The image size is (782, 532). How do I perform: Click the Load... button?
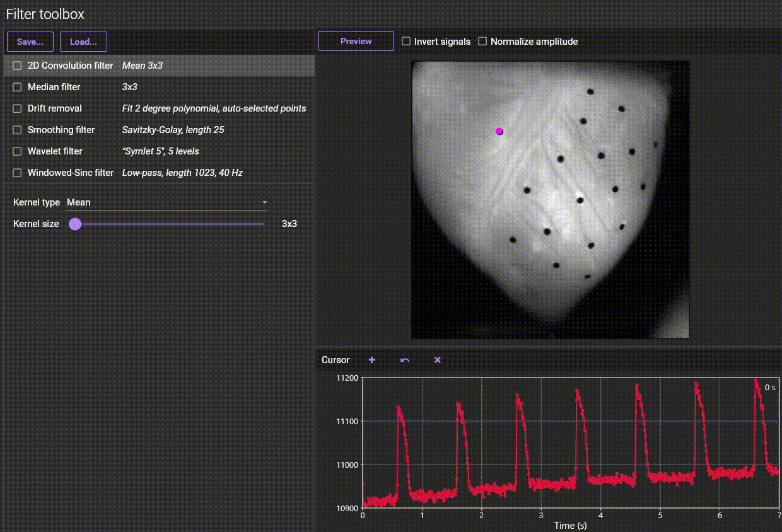click(83, 42)
